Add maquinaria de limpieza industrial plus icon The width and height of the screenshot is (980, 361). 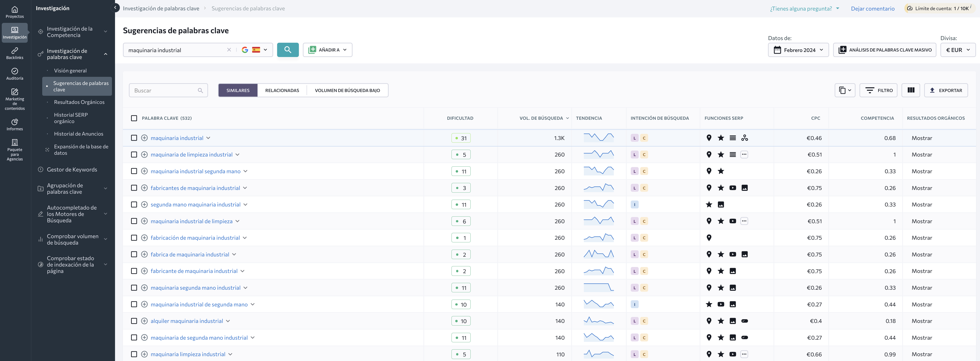pyautogui.click(x=144, y=155)
